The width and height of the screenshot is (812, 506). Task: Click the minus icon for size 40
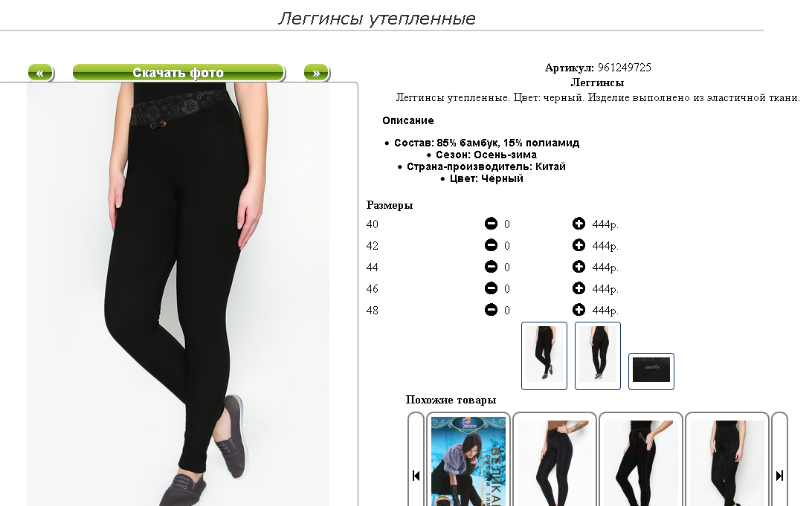pos(491,224)
